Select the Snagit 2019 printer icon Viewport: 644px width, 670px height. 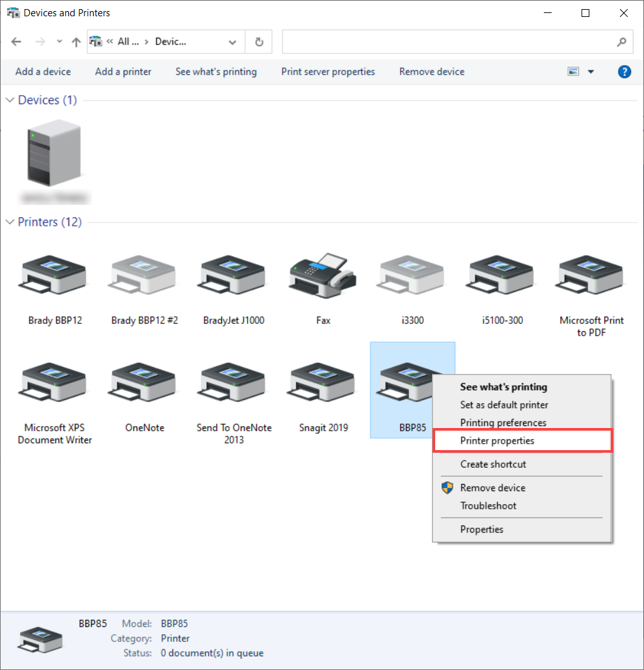coord(321,382)
